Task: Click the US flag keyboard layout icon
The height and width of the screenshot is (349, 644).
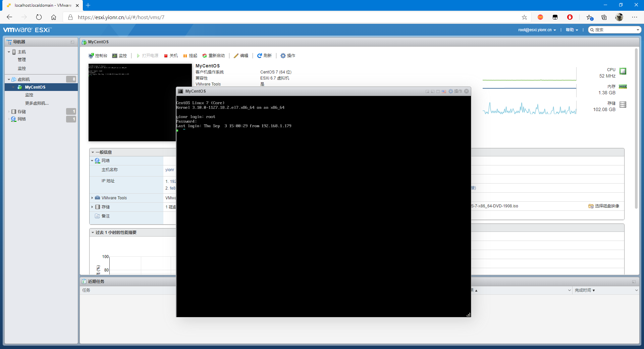Action: click(x=444, y=91)
